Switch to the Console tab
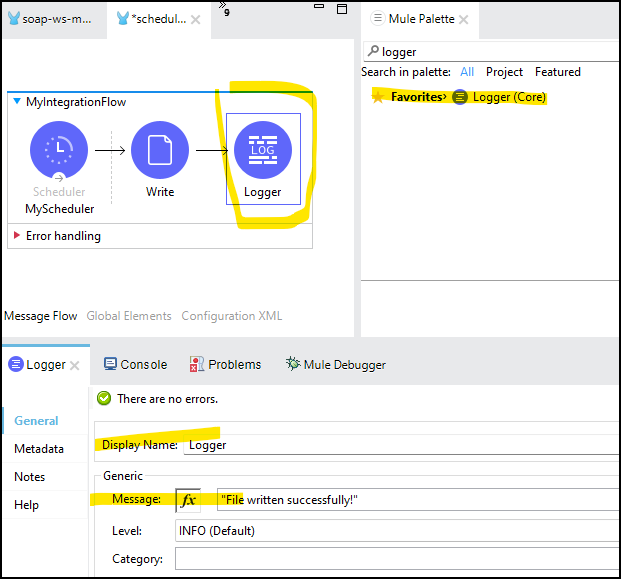The width and height of the screenshot is (621, 579). pyautogui.click(x=135, y=365)
